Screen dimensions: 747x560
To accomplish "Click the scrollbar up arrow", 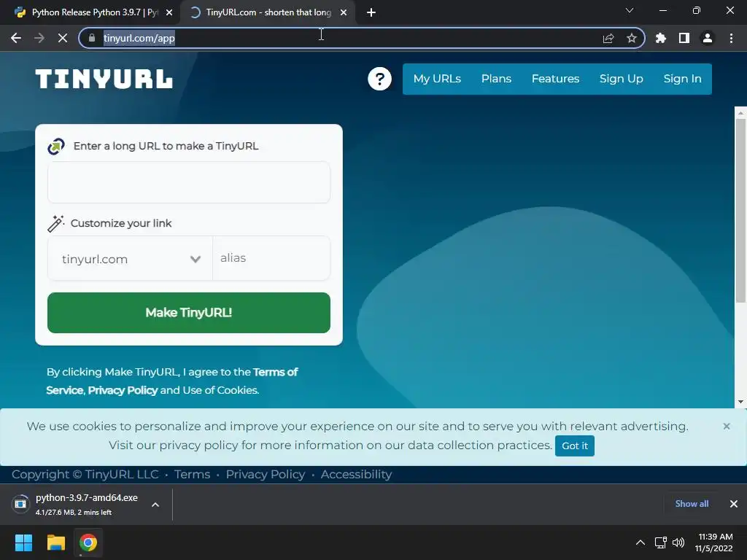I will [740, 113].
